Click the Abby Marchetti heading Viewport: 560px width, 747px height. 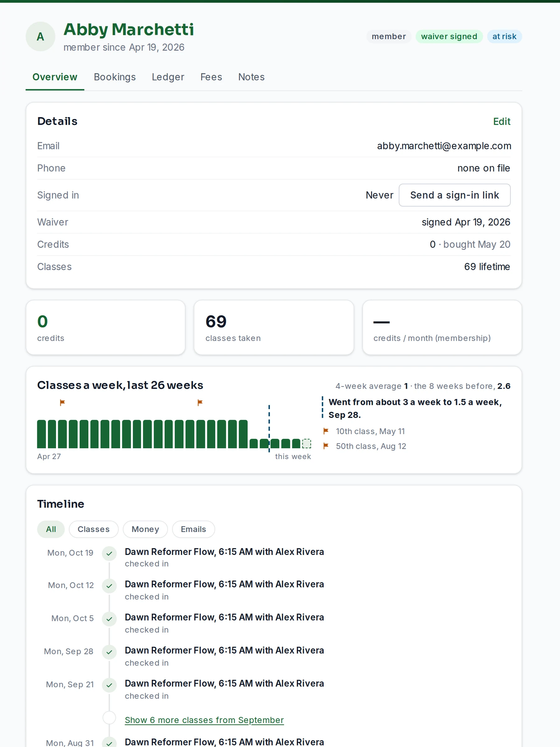pos(128,29)
